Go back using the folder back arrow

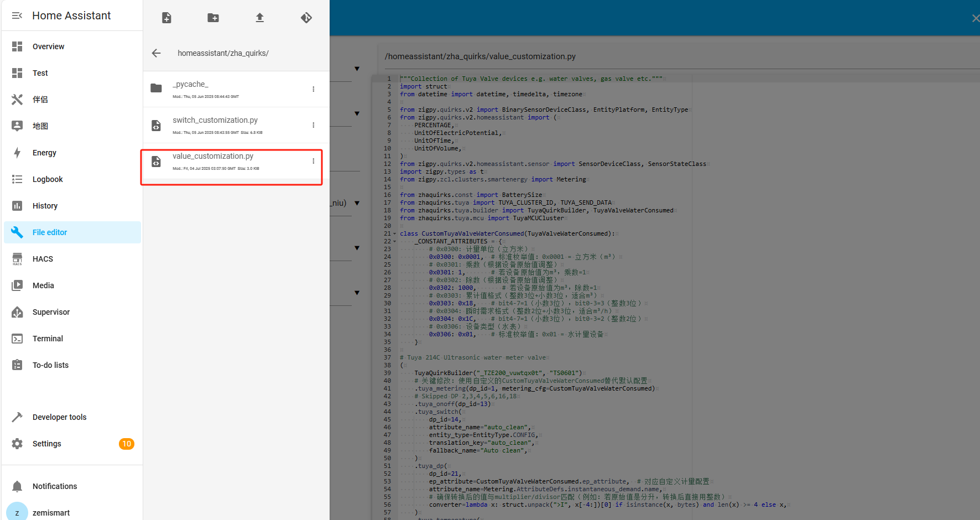157,53
